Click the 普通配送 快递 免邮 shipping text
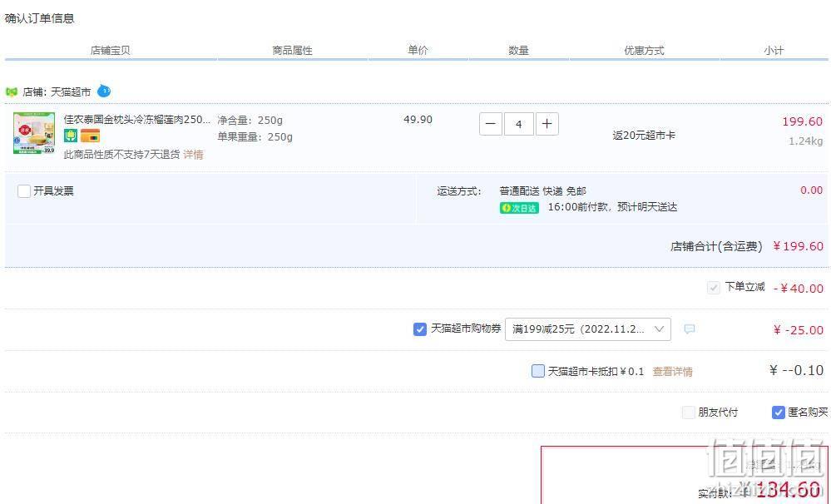 (542, 190)
